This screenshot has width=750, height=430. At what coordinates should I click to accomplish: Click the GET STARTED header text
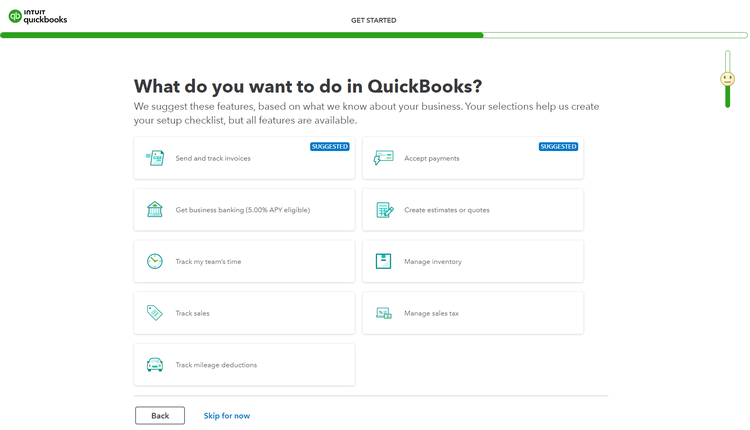click(x=374, y=20)
